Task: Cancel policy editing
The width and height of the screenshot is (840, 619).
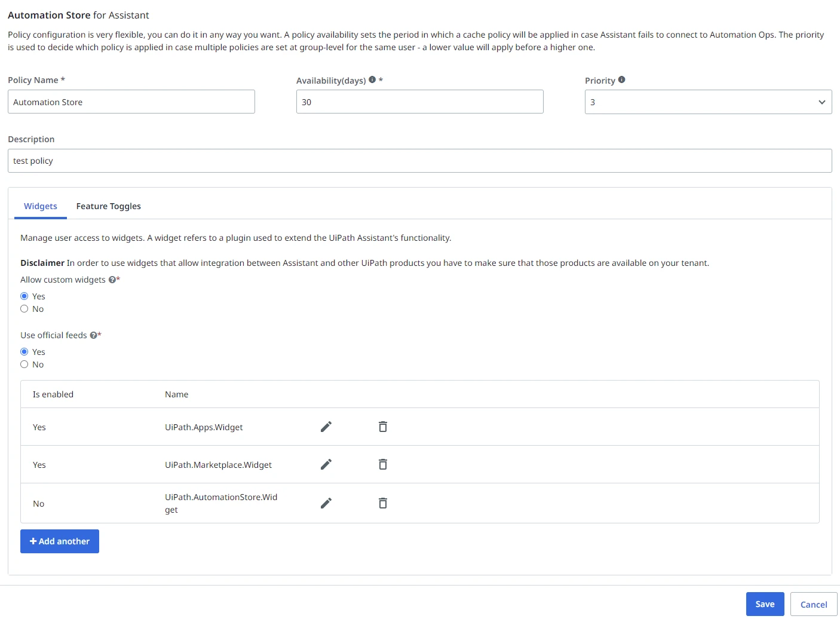Action: coord(814,604)
